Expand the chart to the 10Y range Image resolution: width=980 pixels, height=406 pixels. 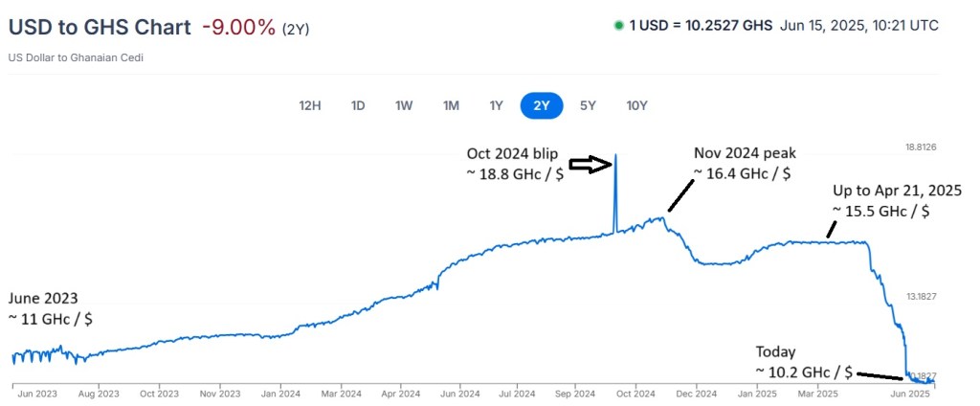636,105
